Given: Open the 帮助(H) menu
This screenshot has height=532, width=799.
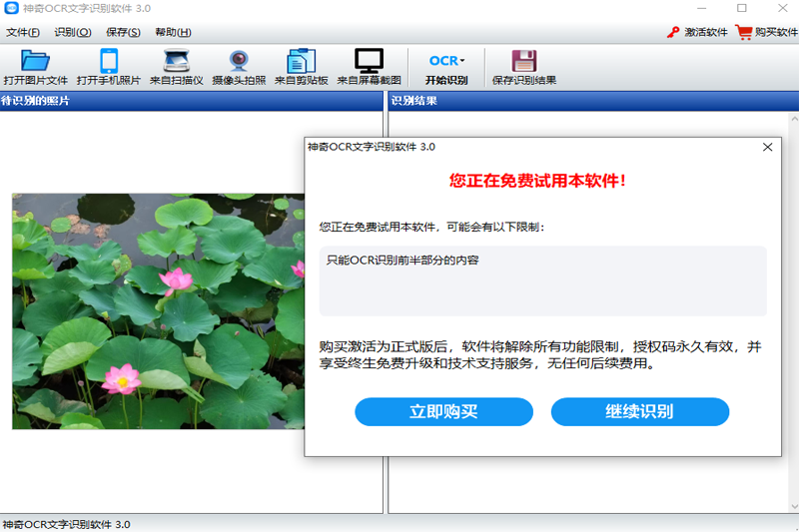Looking at the screenshot, I should [x=173, y=32].
